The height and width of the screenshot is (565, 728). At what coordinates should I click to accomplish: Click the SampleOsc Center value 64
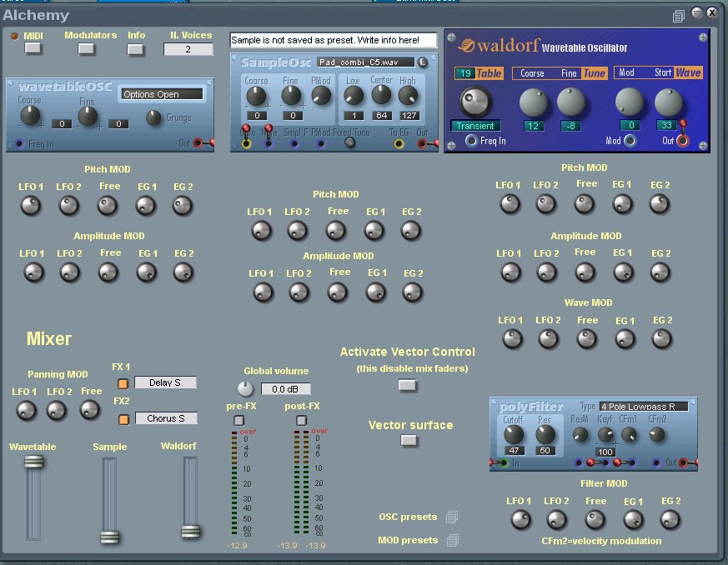tap(382, 116)
